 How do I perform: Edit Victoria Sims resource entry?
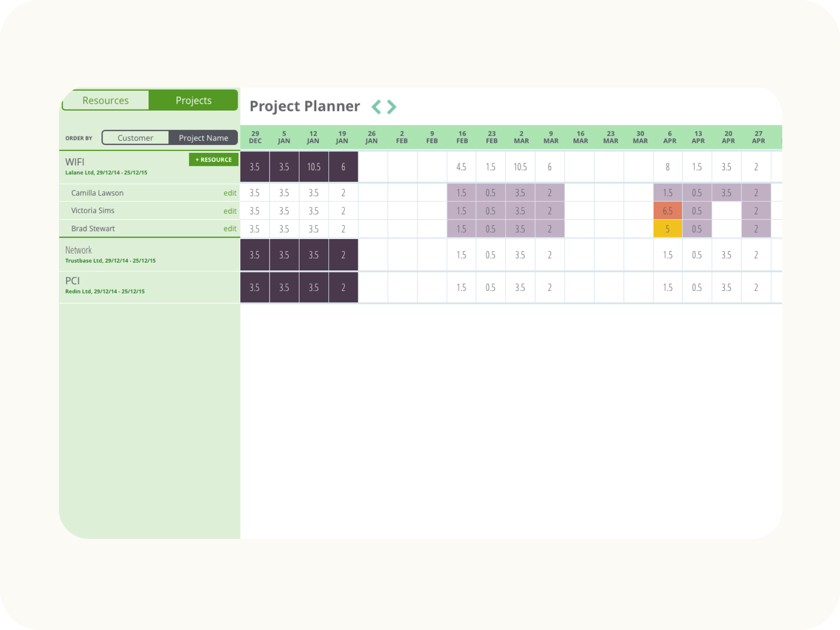pos(230,211)
